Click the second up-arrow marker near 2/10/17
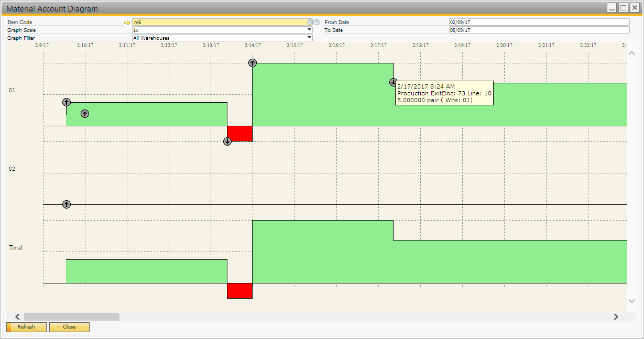 tap(85, 114)
